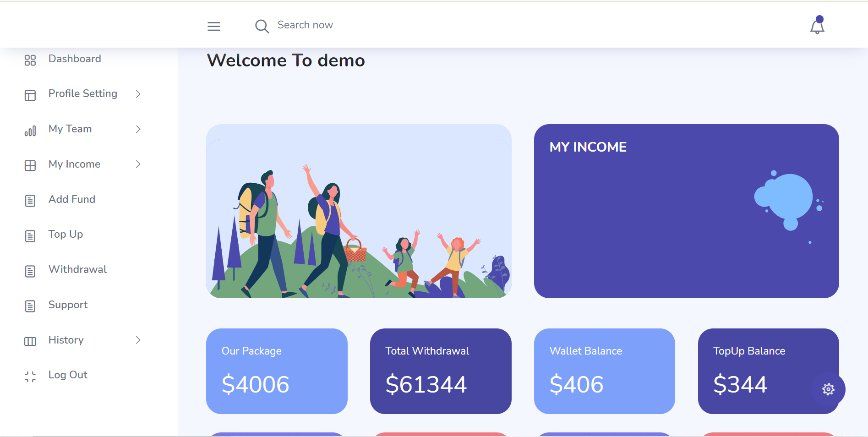Open the notification bell
Screen dimensions: 868x437
[x=817, y=26]
